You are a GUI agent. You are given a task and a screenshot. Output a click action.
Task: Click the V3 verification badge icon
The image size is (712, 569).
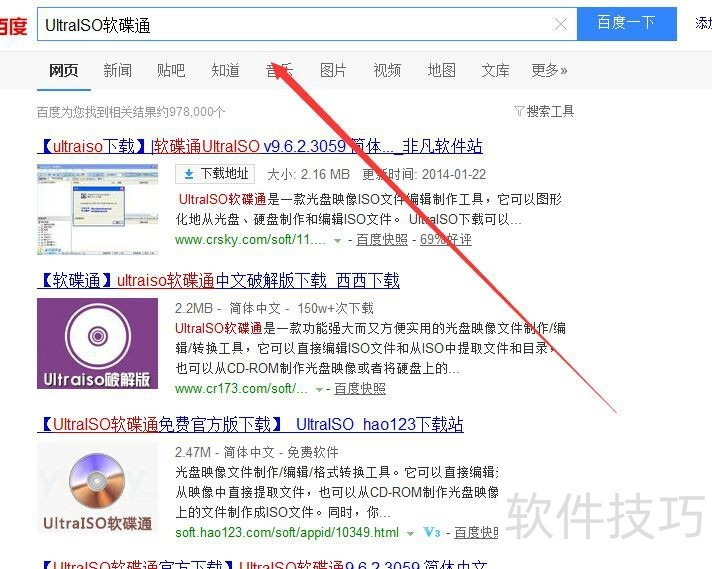coord(432,532)
